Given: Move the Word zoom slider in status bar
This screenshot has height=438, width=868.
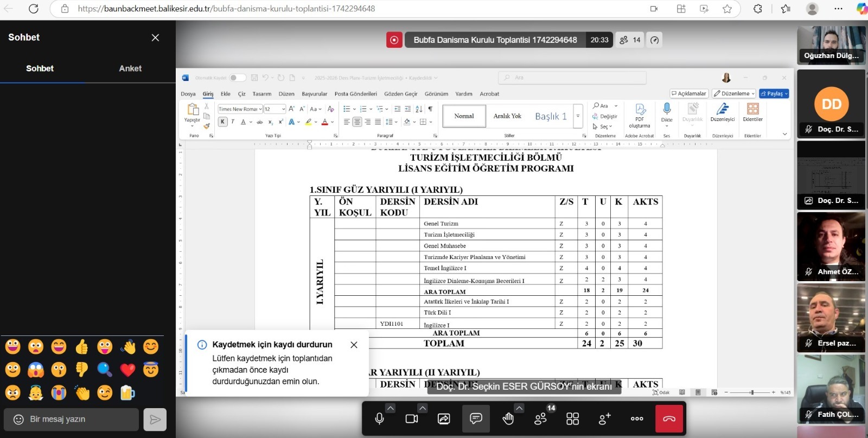Looking at the screenshot, I should [752, 392].
